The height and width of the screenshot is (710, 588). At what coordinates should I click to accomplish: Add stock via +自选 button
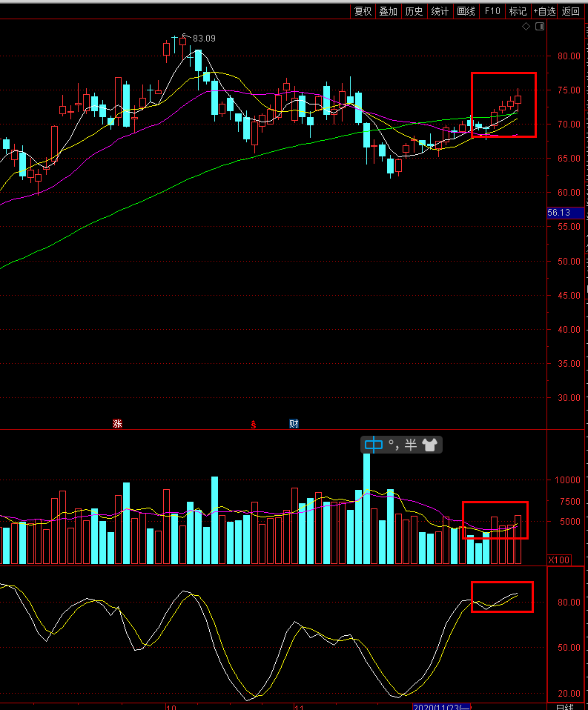click(544, 11)
